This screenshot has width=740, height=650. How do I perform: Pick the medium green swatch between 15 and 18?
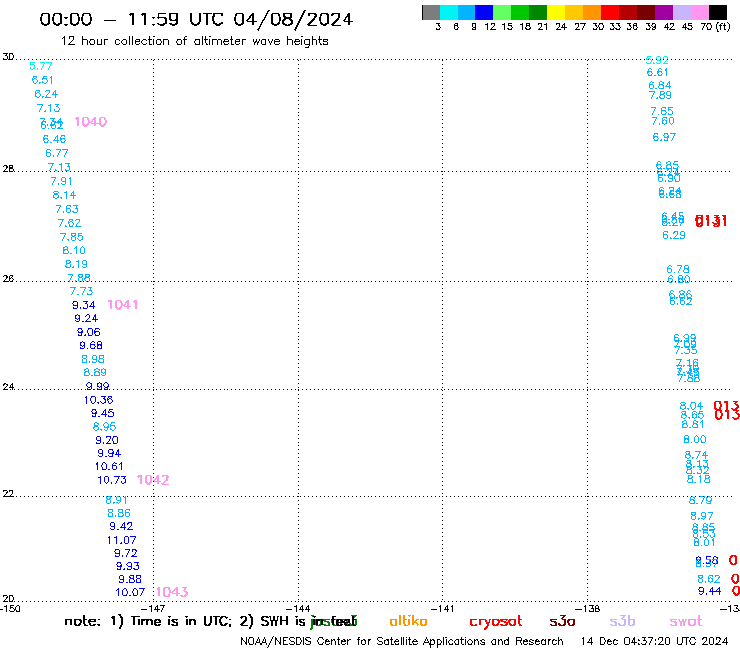pos(521,12)
